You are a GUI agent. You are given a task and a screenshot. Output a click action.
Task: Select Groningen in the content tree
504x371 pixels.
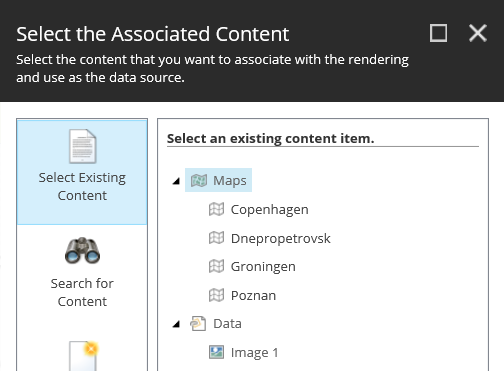[x=263, y=266]
